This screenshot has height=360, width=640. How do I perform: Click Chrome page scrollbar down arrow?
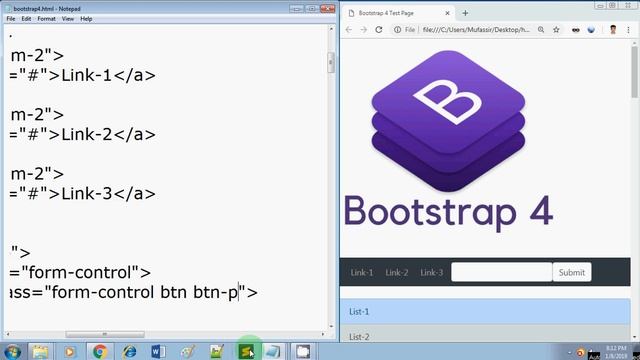[634, 337]
